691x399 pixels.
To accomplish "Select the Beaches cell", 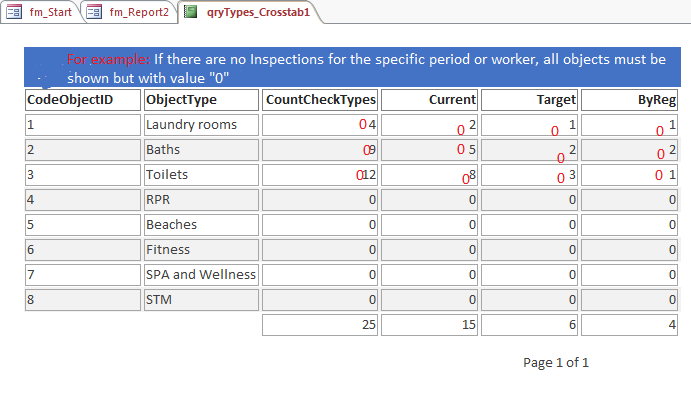I will (201, 225).
